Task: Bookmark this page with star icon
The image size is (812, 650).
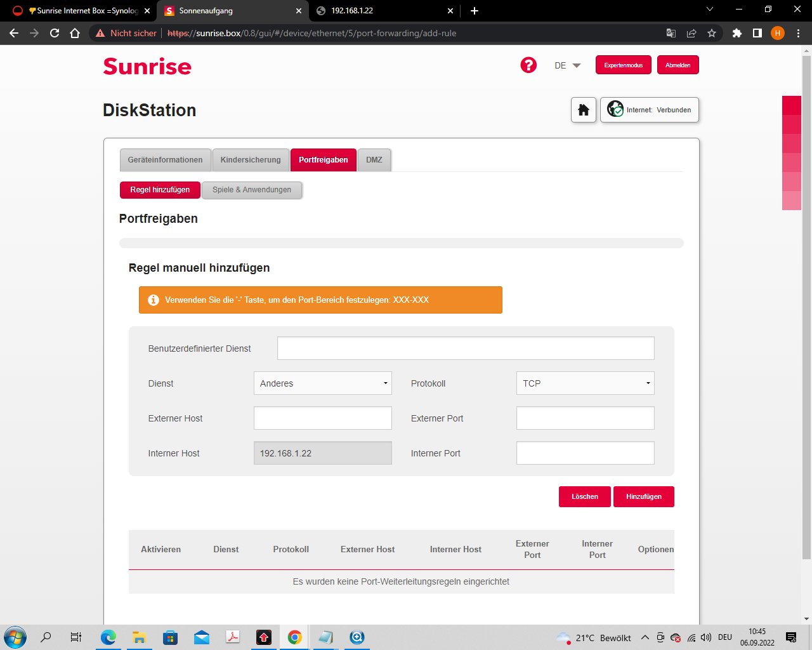Action: click(712, 33)
